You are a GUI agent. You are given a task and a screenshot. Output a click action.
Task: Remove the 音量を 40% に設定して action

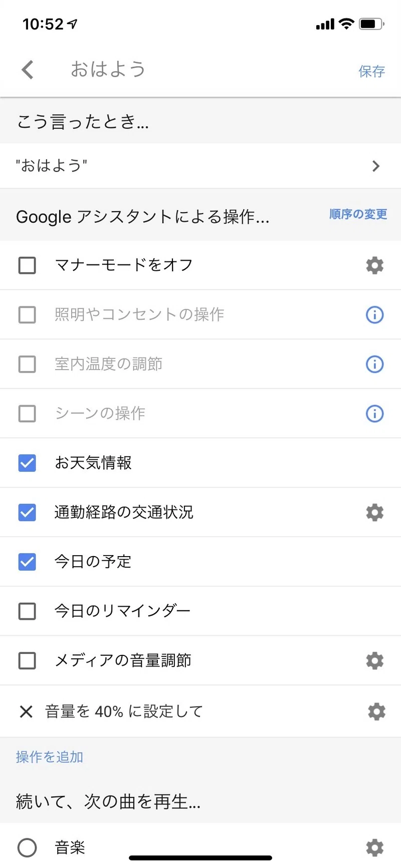tap(26, 712)
